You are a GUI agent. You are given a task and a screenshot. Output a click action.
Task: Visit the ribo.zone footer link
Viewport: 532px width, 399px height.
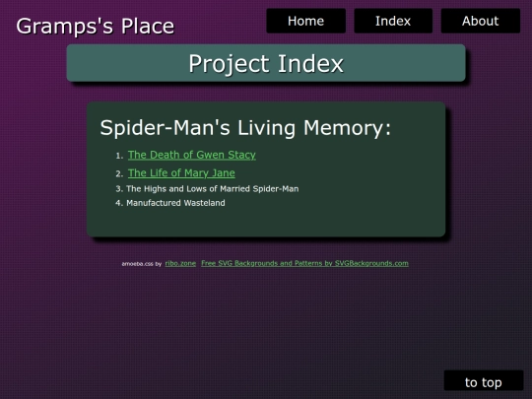[x=180, y=263]
